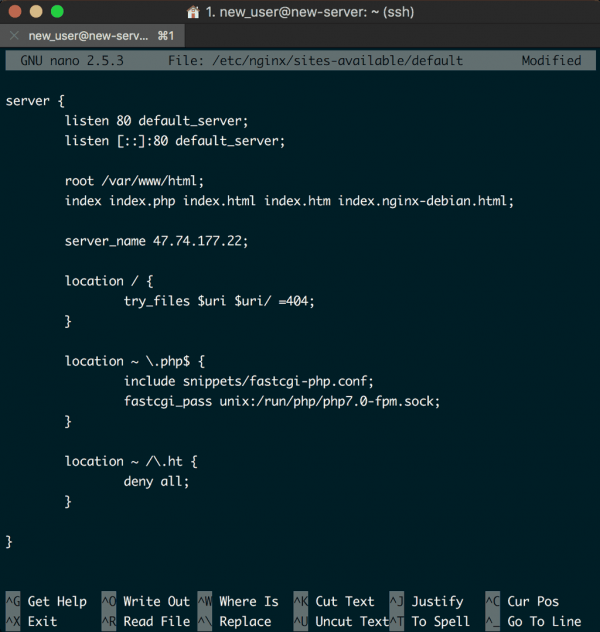Click the ^T To Spell shortcut
This screenshot has height=632, width=600.
click(430, 622)
